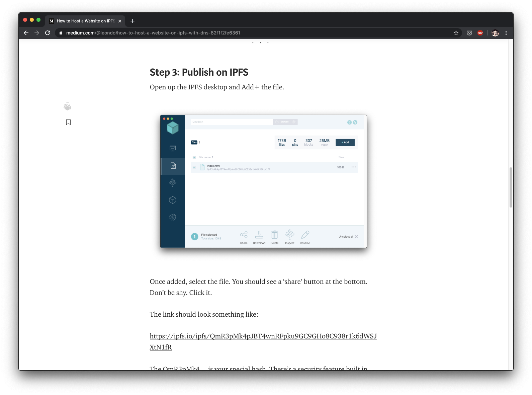Click the help question mark icon
The height and width of the screenshot is (395, 532).
(349, 122)
